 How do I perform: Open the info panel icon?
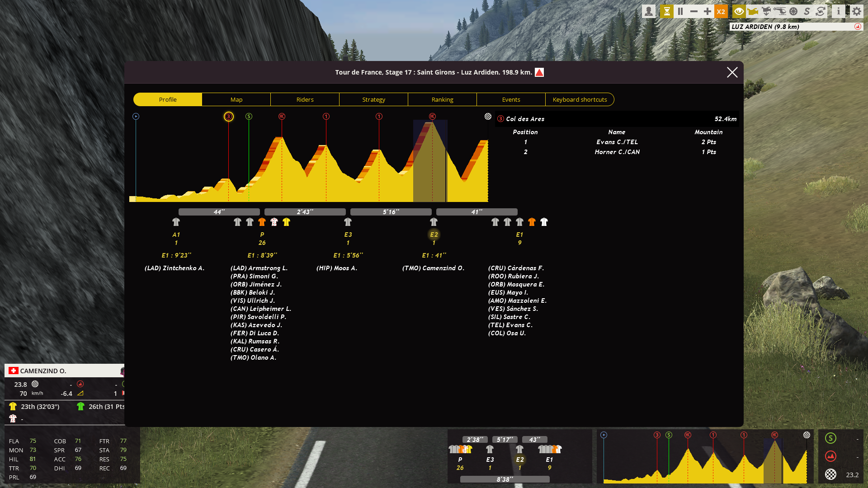click(x=839, y=11)
